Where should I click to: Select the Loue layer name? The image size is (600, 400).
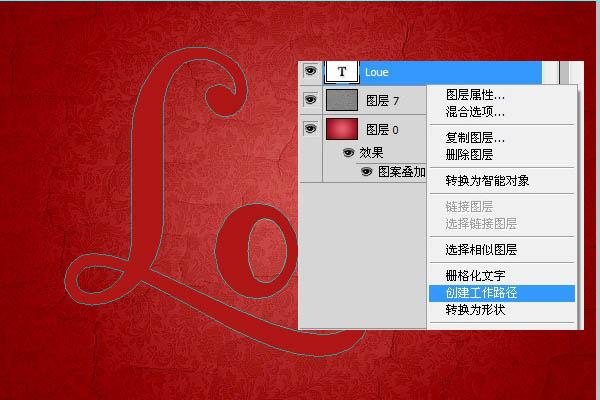(377, 72)
